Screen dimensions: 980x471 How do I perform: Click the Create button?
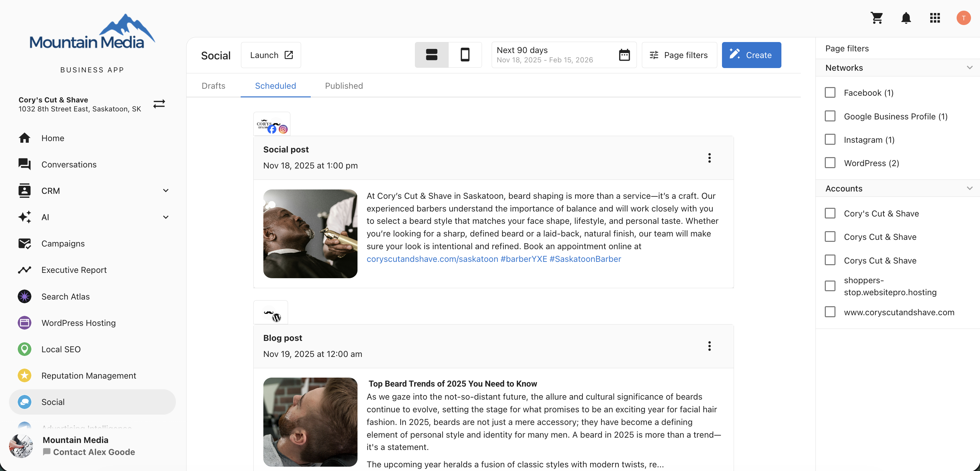click(751, 55)
